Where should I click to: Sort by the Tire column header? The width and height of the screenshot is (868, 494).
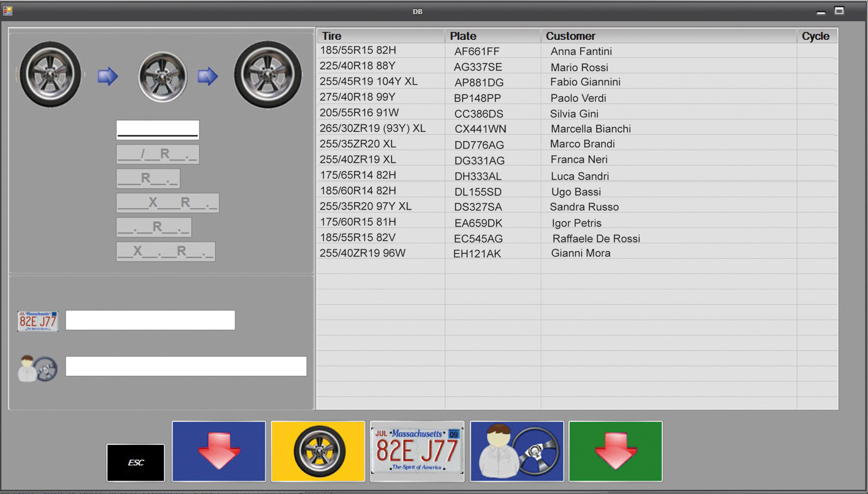pyautogui.click(x=380, y=36)
